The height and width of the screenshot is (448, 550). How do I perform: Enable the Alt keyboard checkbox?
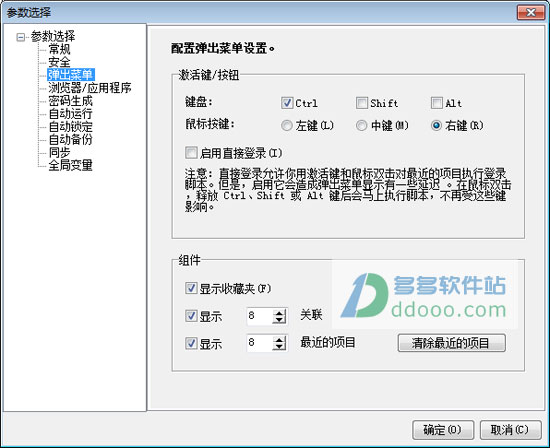[x=437, y=103]
